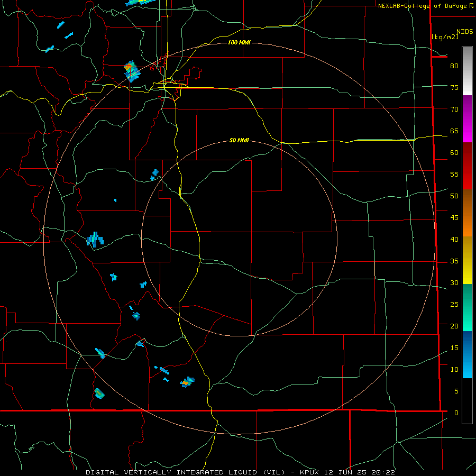
Task: Click the NIDS label above the scale
Action: point(464,31)
